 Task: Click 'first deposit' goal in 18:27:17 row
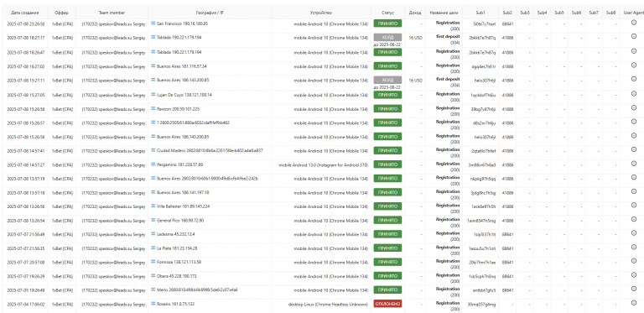point(448,36)
